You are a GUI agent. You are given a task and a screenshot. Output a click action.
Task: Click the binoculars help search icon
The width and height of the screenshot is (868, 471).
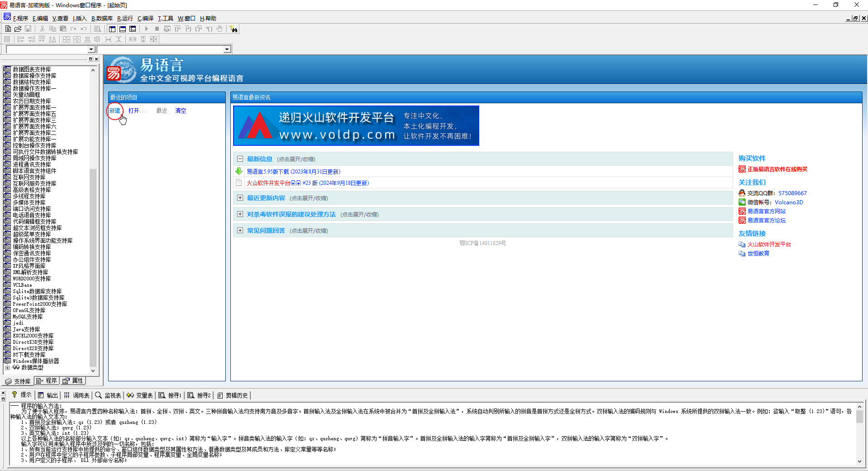coord(234,29)
